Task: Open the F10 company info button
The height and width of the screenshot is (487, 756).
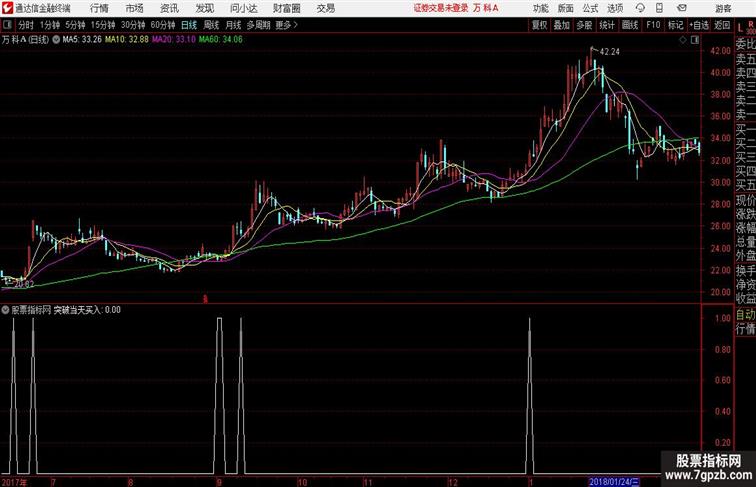Action: [653, 25]
